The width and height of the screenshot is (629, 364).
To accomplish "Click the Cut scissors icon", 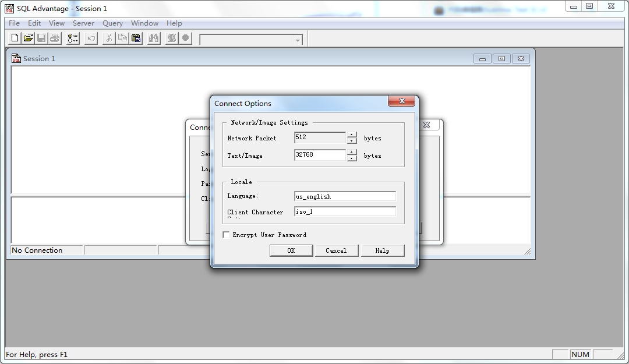I will pos(109,38).
